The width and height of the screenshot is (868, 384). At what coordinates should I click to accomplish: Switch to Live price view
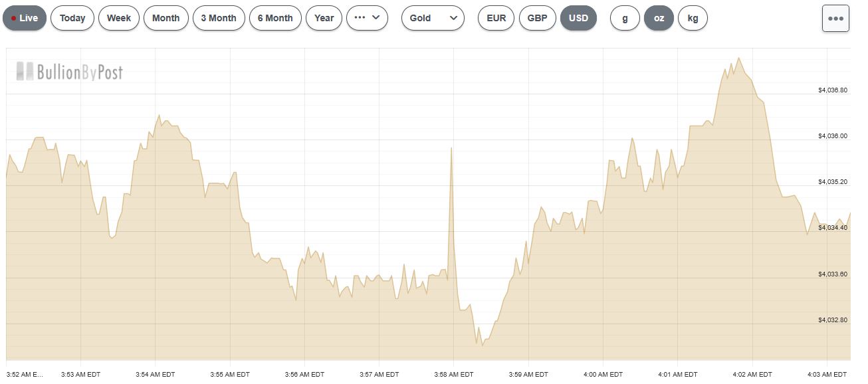25,18
